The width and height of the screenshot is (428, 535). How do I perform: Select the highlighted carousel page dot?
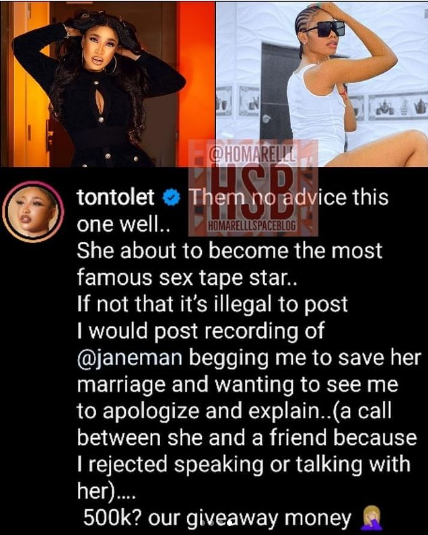(231, 522)
